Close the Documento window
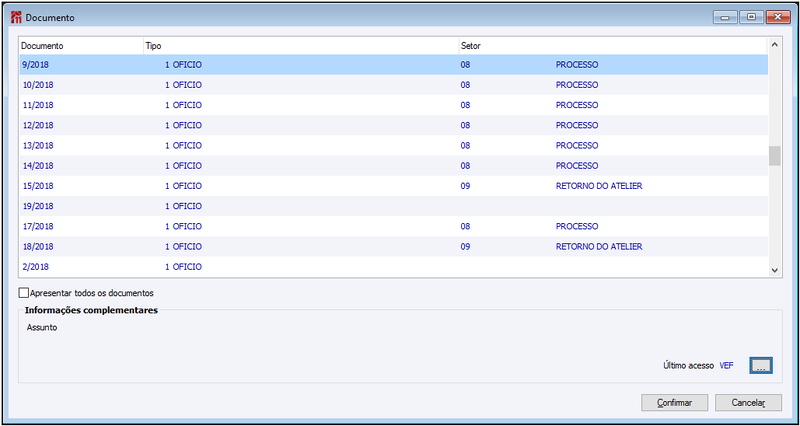 click(778, 17)
